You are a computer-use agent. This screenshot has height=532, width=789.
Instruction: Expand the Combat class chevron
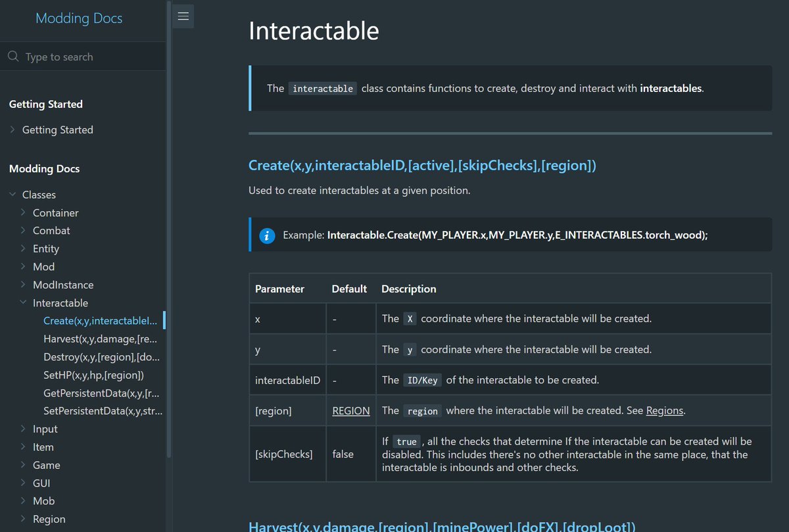point(24,230)
